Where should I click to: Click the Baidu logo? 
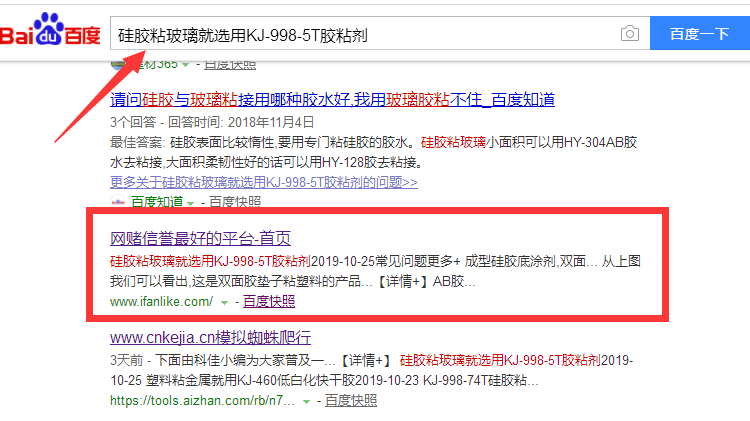(50, 30)
